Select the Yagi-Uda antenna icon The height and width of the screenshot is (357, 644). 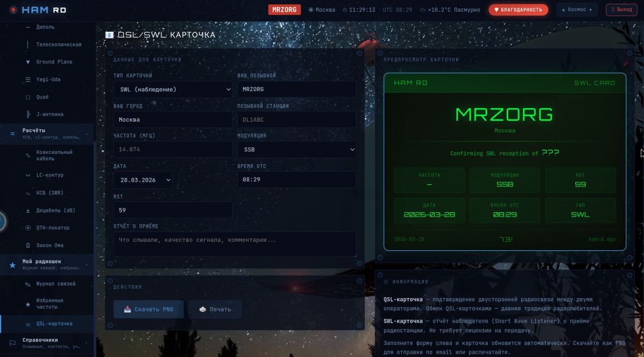pos(28,79)
